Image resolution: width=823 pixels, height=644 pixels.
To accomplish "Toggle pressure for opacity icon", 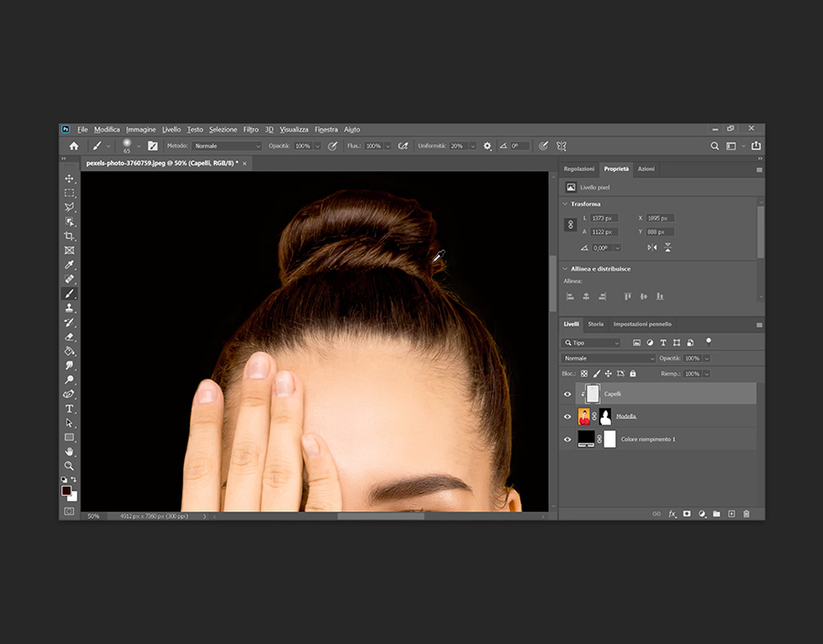I will [332, 146].
